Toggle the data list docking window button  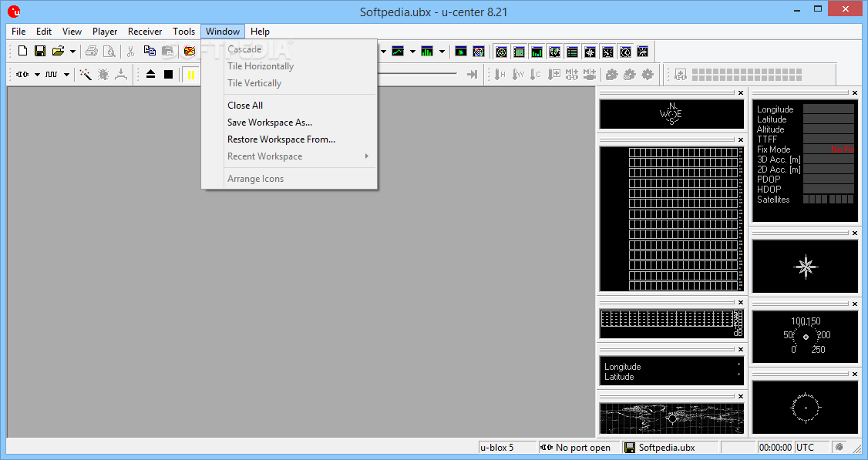coord(573,52)
